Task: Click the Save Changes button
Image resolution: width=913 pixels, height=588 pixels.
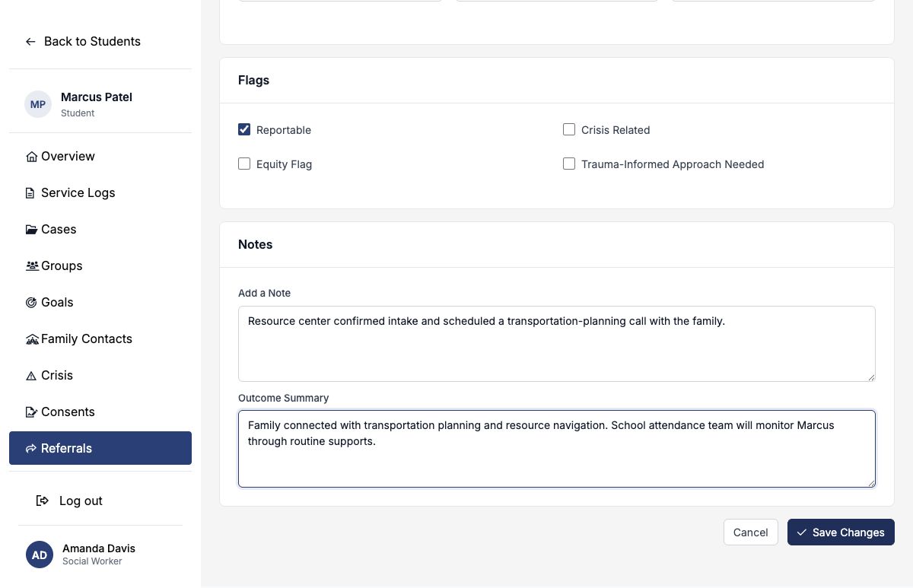Action: [841, 532]
